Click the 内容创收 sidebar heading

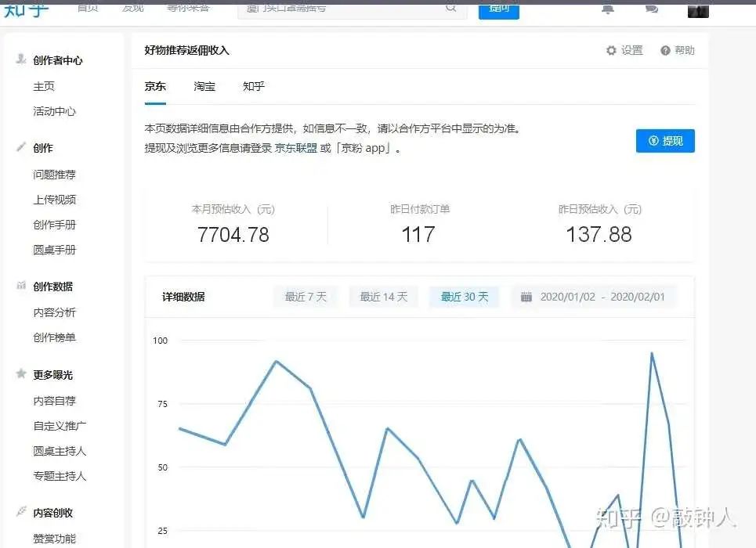[x=53, y=512]
